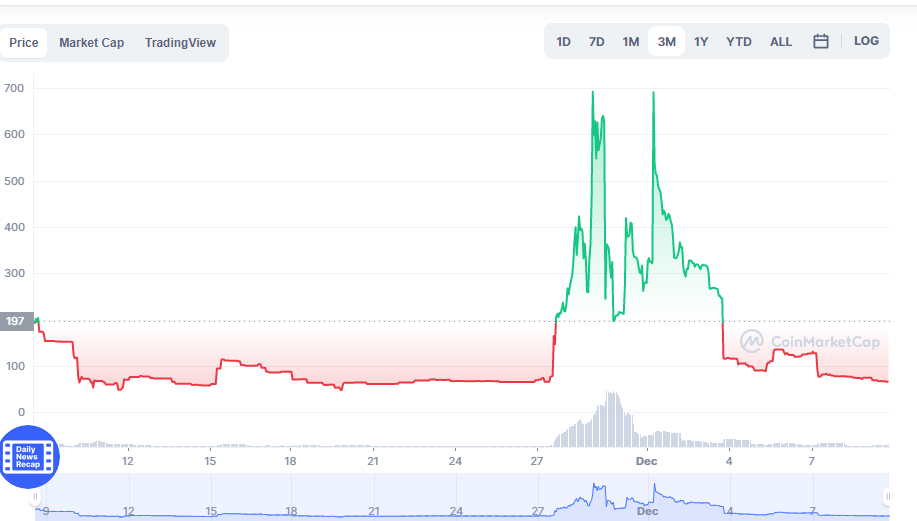The height and width of the screenshot is (521, 917).
Task: Click the 24 label on main date axis
Action: point(455,461)
